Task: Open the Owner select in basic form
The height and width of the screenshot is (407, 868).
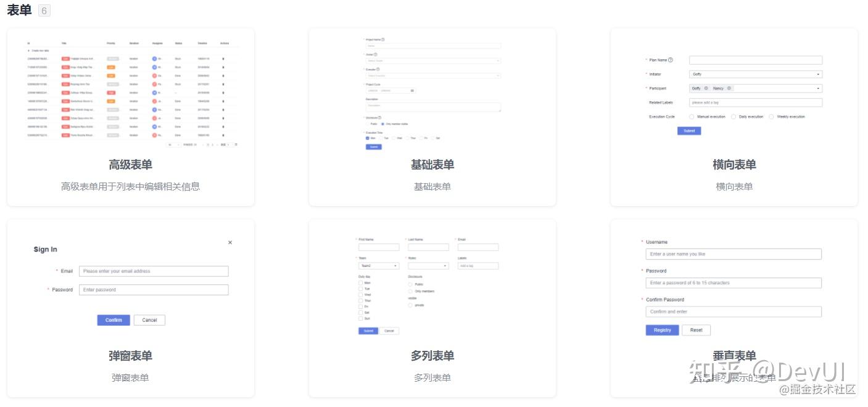Action: click(x=433, y=60)
